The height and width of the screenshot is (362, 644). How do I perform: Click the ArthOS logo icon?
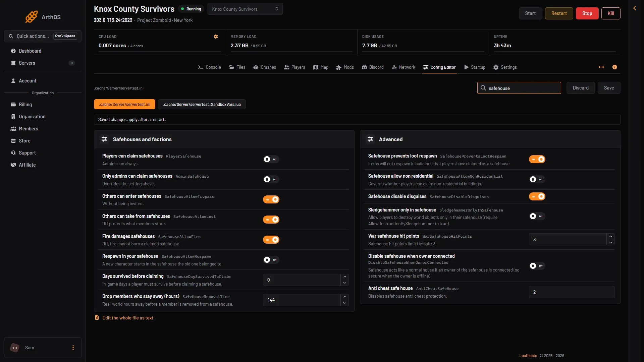click(32, 17)
